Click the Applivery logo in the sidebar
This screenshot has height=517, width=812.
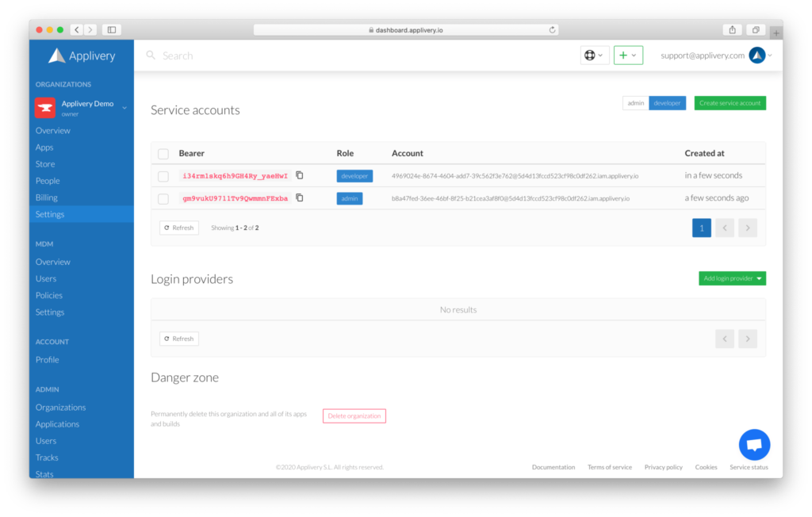point(82,56)
